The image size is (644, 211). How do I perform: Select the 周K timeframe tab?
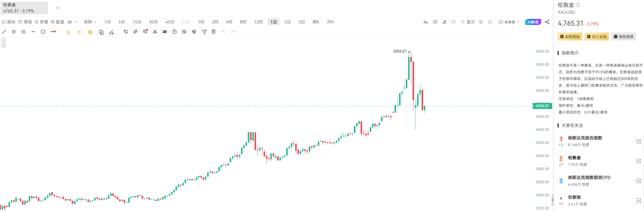[x=316, y=22]
